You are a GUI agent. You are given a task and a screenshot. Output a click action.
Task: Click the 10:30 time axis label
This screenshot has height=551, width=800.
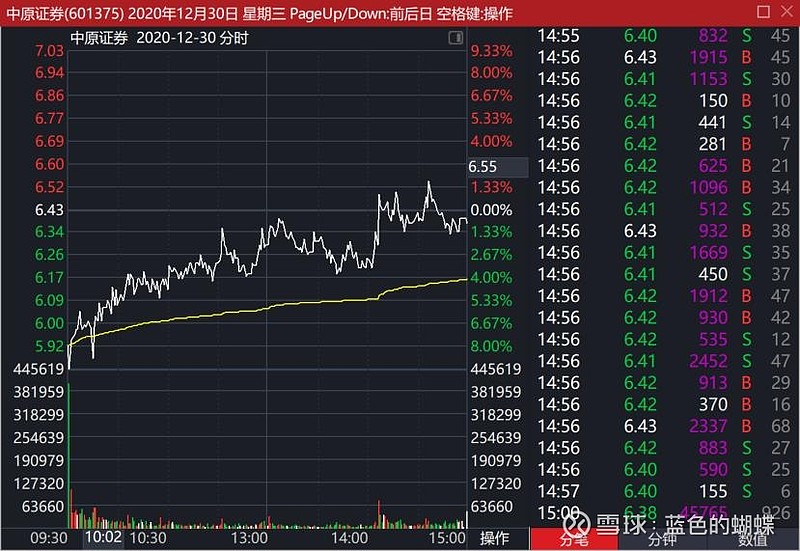click(x=148, y=538)
